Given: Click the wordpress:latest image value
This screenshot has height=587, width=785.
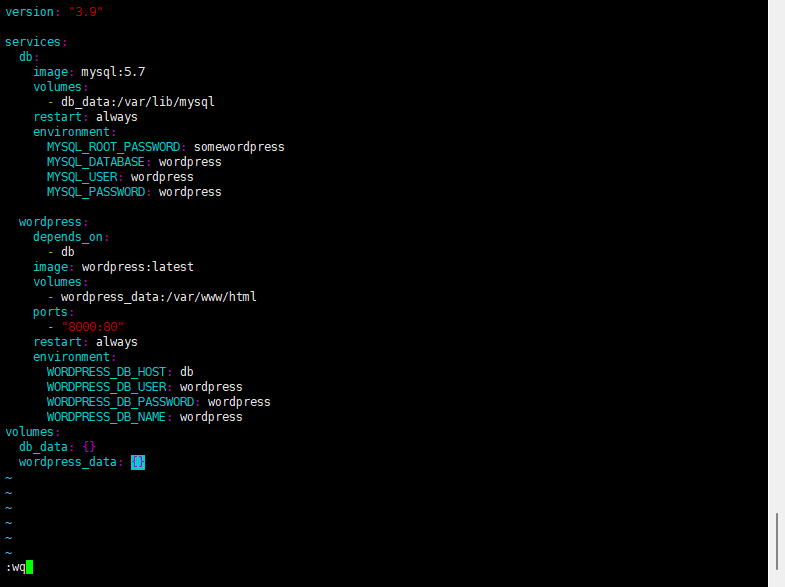Looking at the screenshot, I should (138, 267).
